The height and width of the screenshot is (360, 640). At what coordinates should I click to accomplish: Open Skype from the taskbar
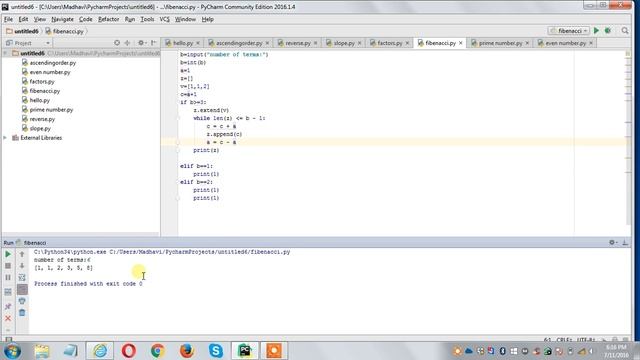click(x=216, y=351)
